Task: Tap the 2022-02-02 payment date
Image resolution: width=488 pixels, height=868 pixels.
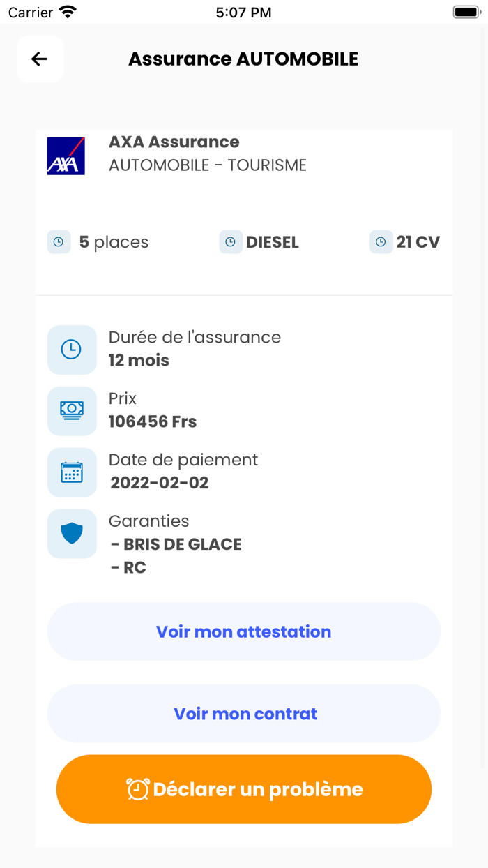Action: (x=160, y=483)
